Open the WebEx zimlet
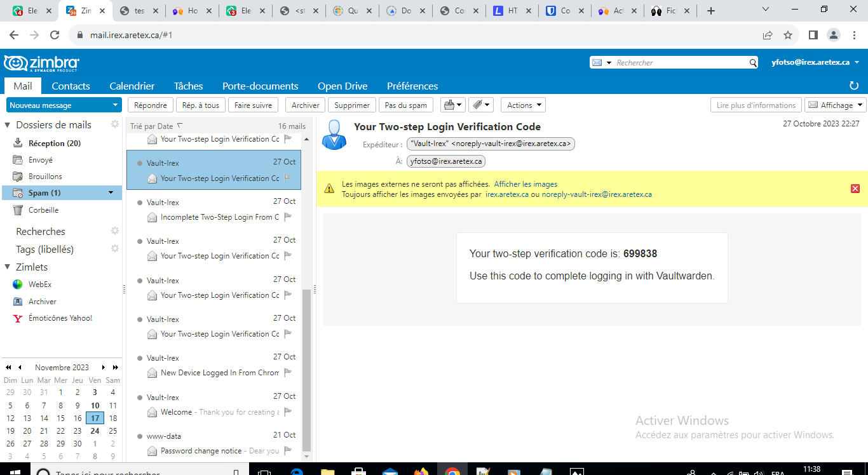The width and height of the screenshot is (868, 475). point(40,284)
